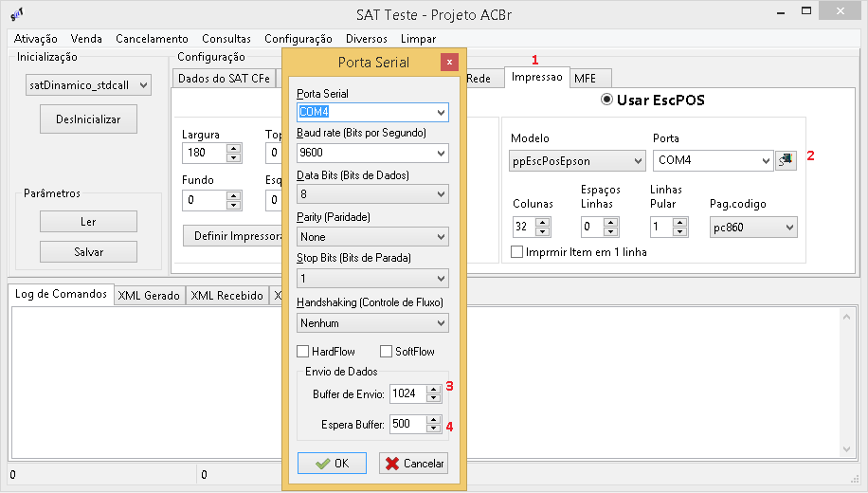The height and width of the screenshot is (493, 868).
Task: Click the Espera Buffer 500 field
Action: [x=408, y=425]
